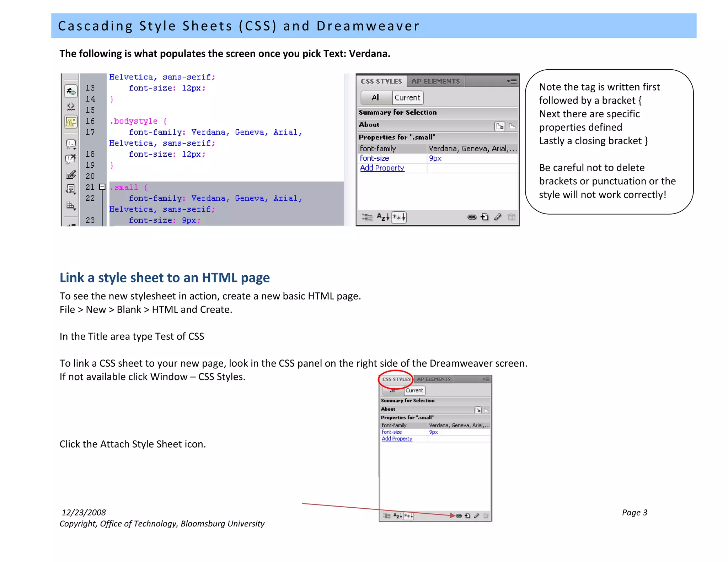Image resolution: width=728 pixels, height=562 pixels.
Task: Click the highlight invalid code icon
Action: (x=71, y=106)
